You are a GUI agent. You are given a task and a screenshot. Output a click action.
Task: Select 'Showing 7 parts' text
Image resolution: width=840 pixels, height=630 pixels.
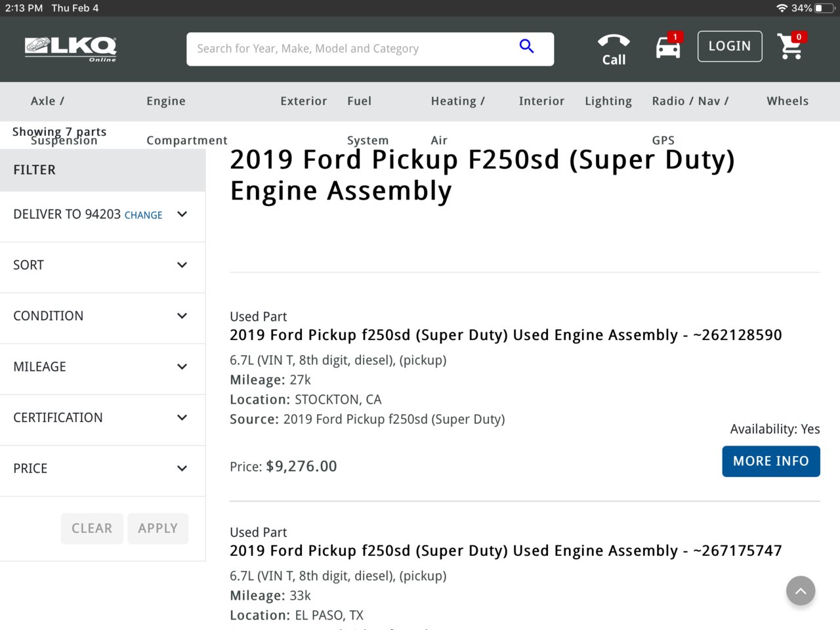point(59,132)
